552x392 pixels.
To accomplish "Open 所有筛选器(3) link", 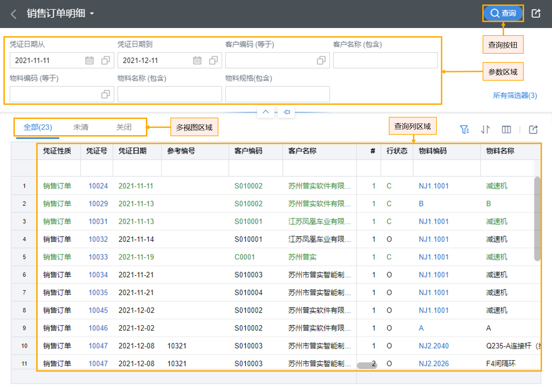I will [x=515, y=96].
